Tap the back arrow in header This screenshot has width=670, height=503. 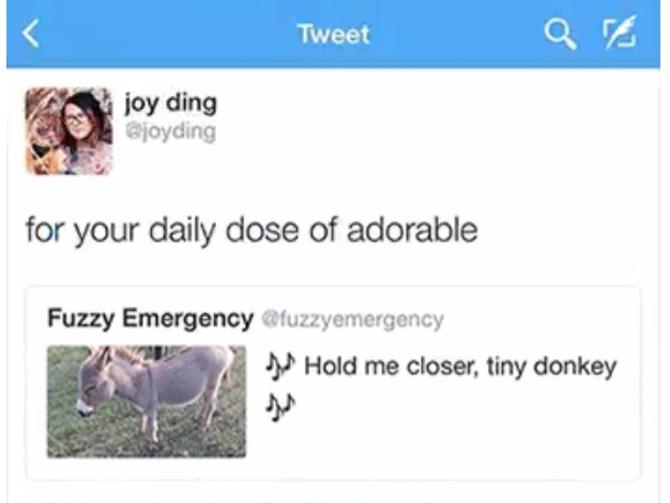(x=31, y=33)
